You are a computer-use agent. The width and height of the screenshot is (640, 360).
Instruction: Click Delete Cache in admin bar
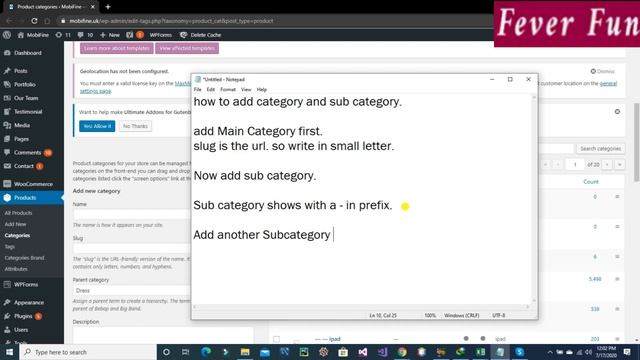click(x=201, y=35)
